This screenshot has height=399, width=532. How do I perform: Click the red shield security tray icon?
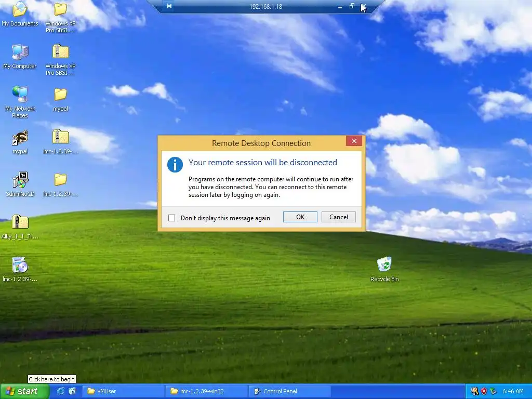[x=484, y=391]
